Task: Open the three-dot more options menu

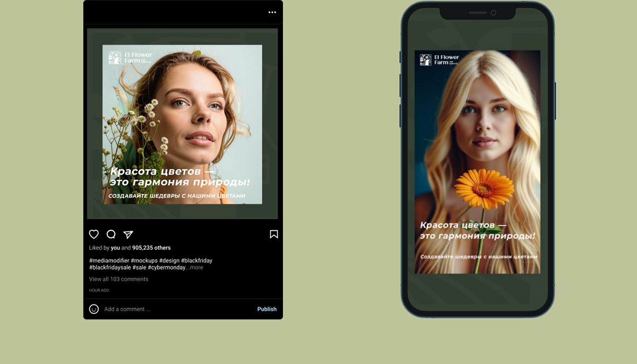Action: click(x=272, y=12)
